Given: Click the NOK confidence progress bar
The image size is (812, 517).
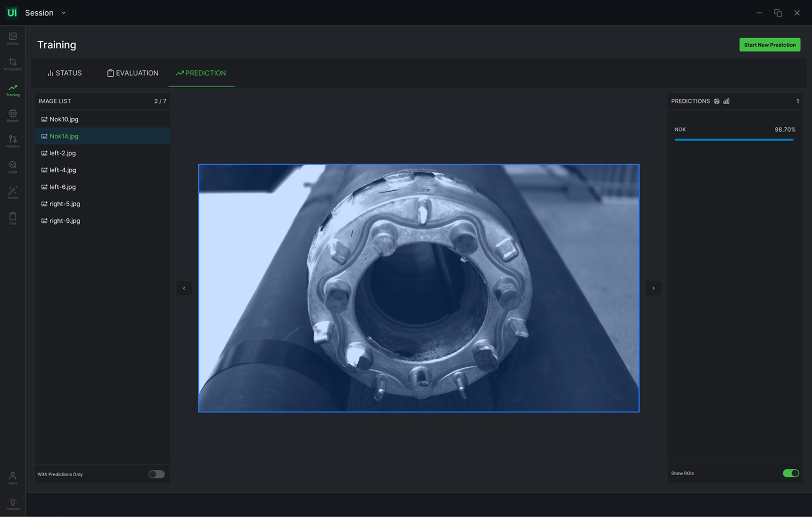Looking at the screenshot, I should point(734,140).
